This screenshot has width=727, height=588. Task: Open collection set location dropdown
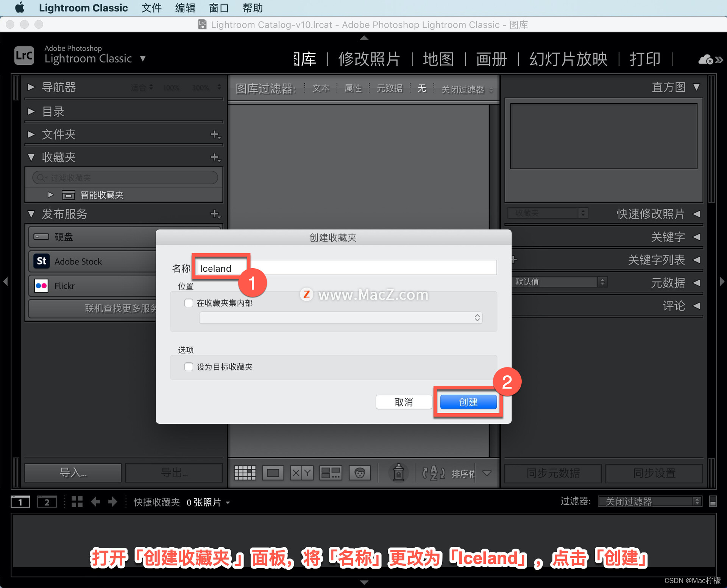click(x=340, y=318)
